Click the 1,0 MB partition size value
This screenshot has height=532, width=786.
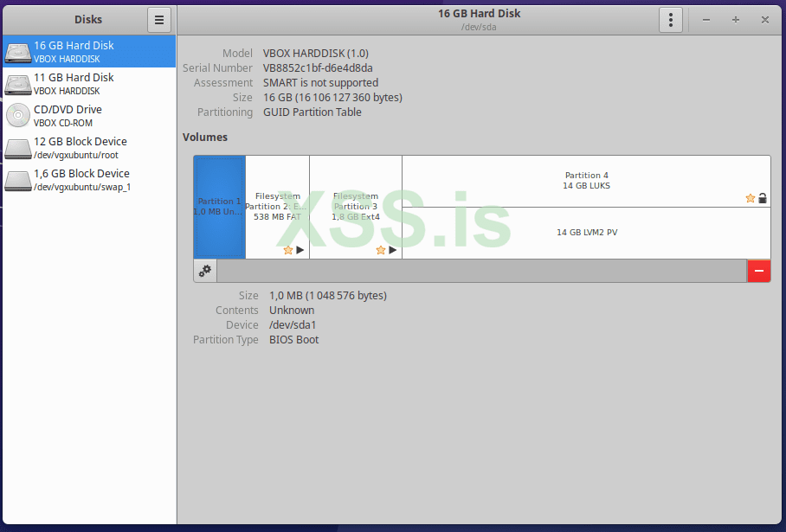pos(328,296)
